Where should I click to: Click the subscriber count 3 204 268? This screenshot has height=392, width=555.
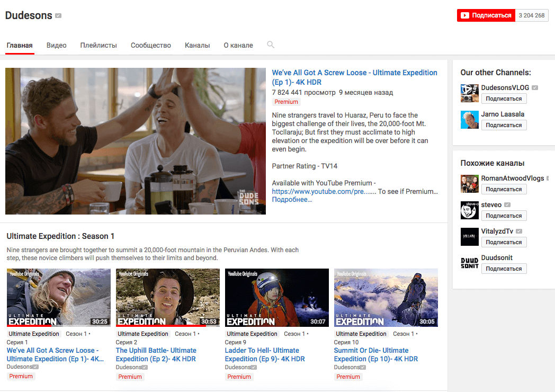click(x=532, y=15)
